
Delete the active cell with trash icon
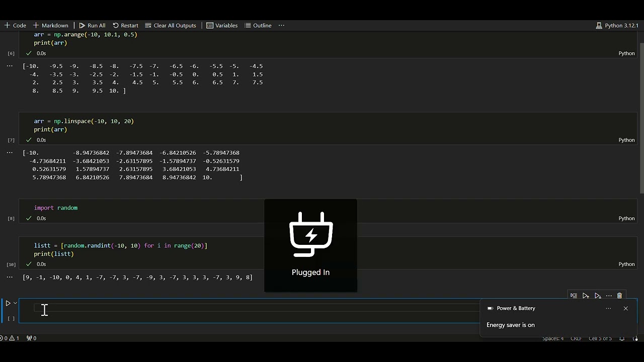click(x=620, y=296)
